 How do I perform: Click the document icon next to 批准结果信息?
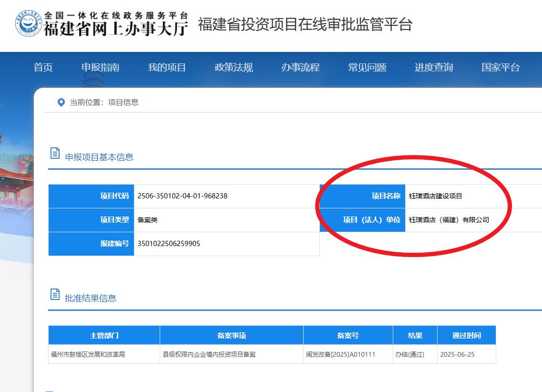tap(55, 294)
